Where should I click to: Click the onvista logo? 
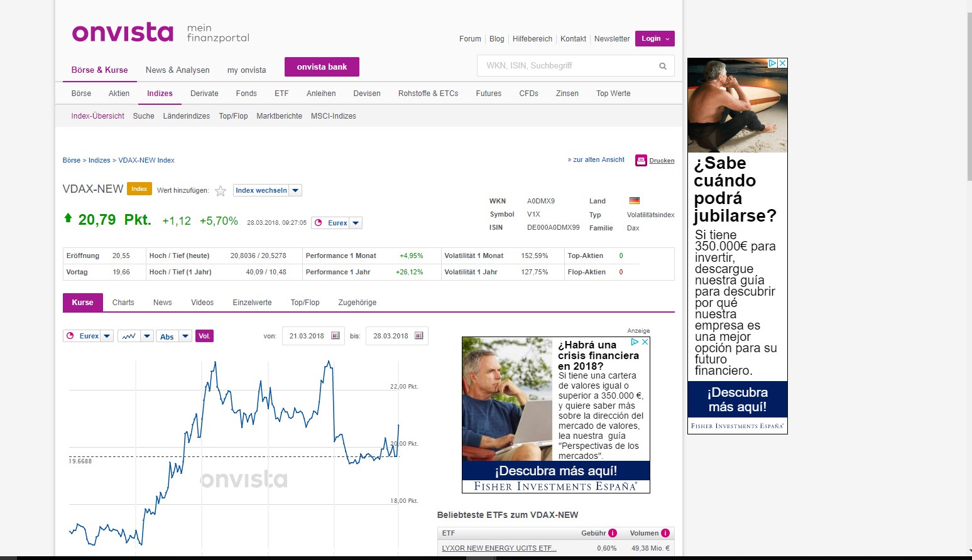tap(123, 33)
